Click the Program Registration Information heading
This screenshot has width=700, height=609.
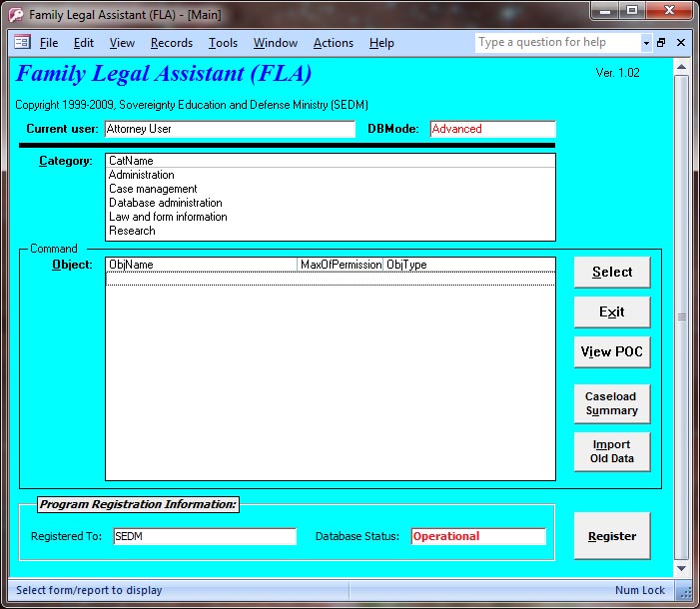(138, 504)
